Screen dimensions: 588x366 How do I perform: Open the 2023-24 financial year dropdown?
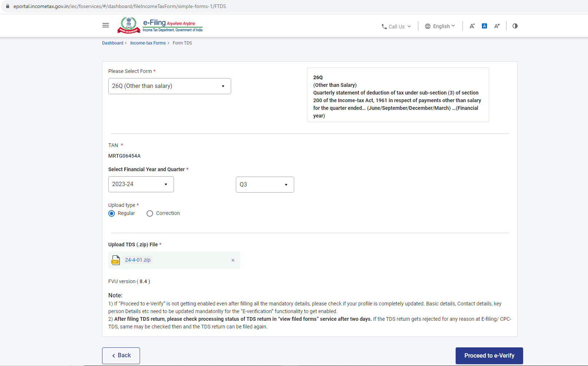(141, 184)
